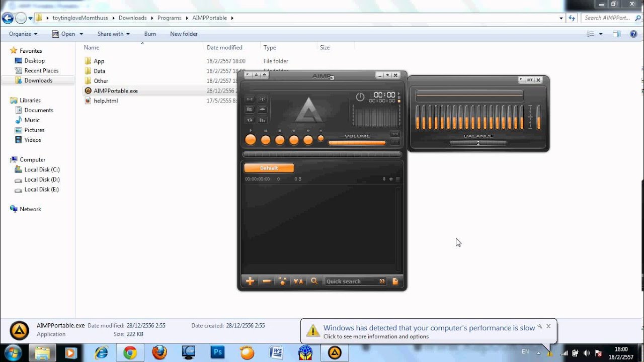Toggle the playlist window button below equalizer button
Screen dimensions: 644x362
[395, 142]
